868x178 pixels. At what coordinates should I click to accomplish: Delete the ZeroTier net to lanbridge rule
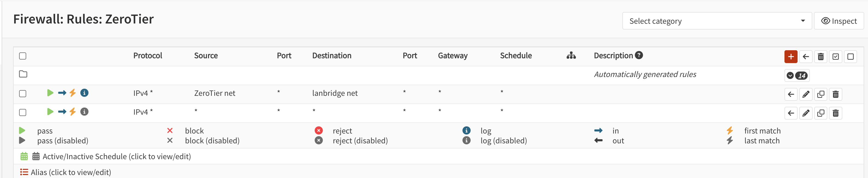(x=835, y=94)
